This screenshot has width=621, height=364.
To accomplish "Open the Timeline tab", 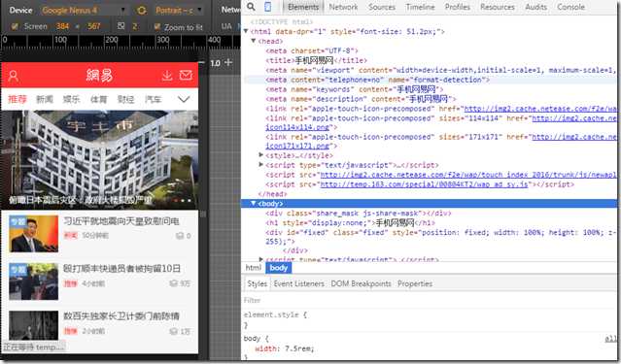I will coord(420,7).
